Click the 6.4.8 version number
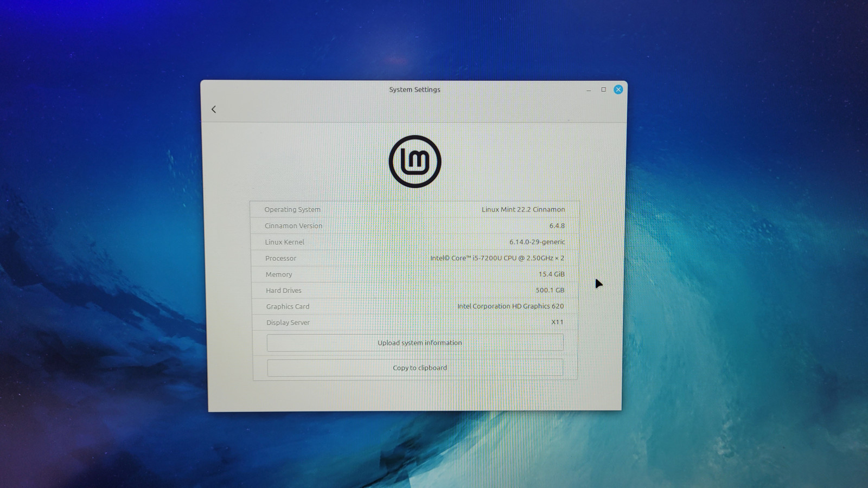This screenshot has height=488, width=868. click(557, 226)
